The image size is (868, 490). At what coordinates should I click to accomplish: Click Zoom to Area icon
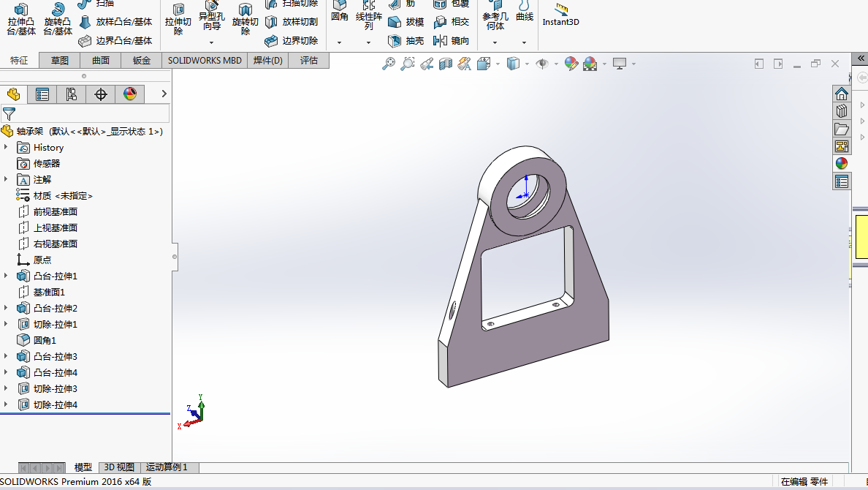point(408,64)
